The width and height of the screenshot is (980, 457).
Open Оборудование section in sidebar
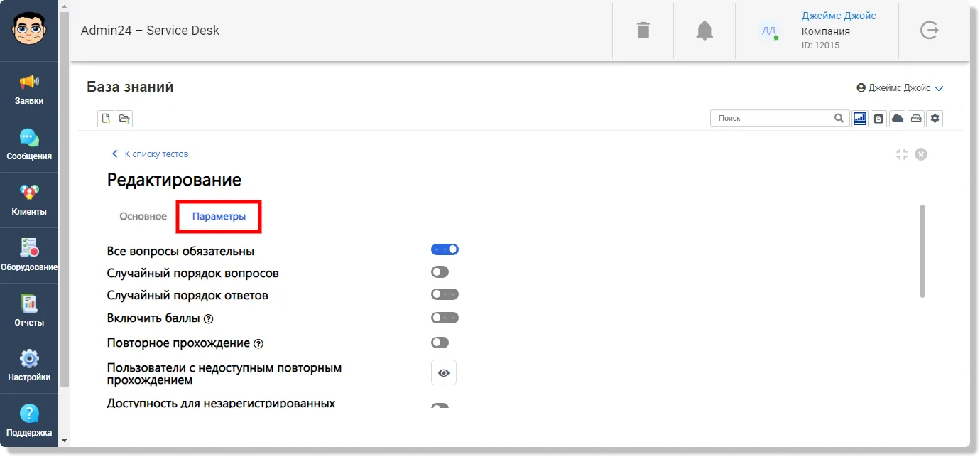(29, 256)
